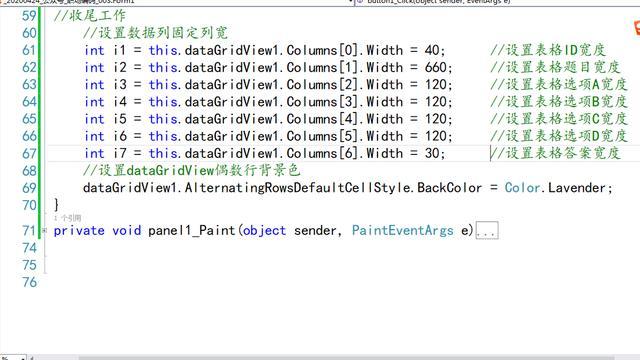Open the class navigation dropdown at top
Image resolution: width=640 pixels, height=360 pixels.
(176, 2)
